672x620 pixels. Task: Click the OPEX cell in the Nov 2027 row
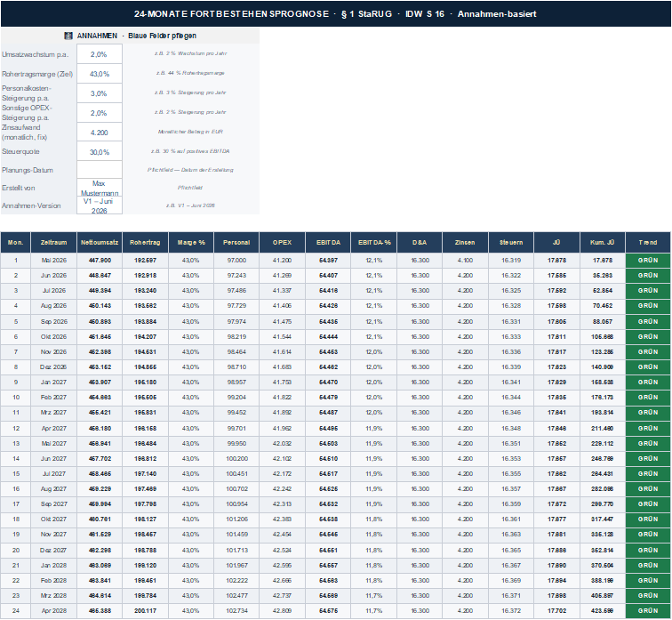click(x=283, y=535)
